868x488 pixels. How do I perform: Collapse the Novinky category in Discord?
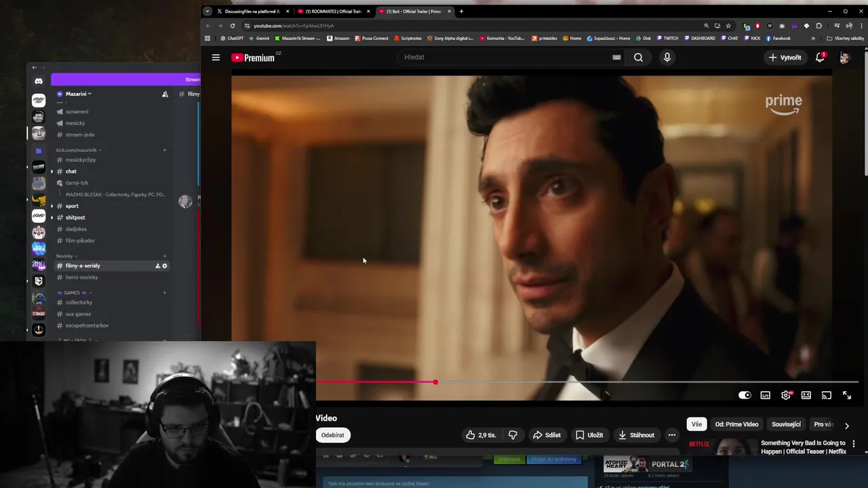click(x=66, y=256)
